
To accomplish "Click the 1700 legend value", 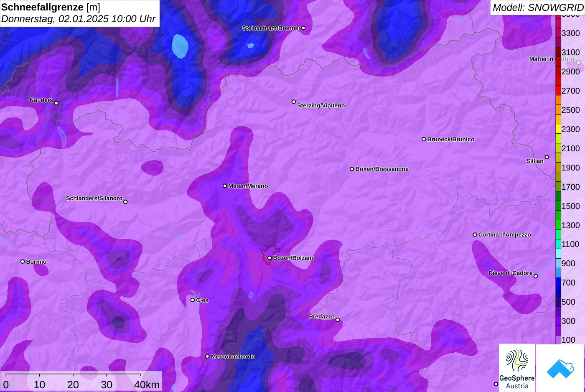I will tap(570, 187).
